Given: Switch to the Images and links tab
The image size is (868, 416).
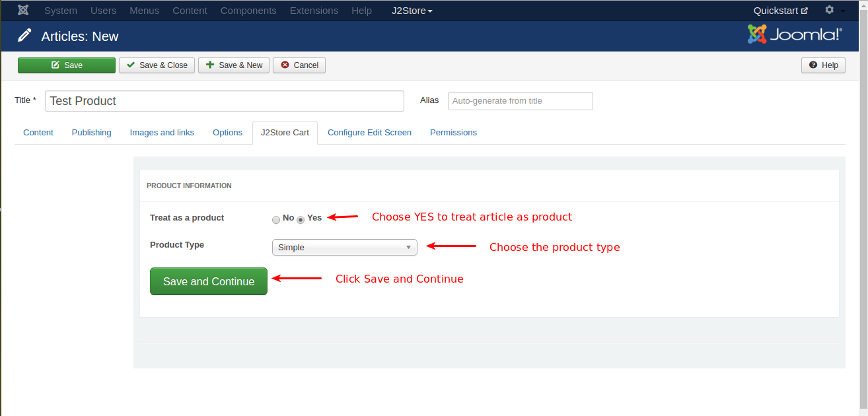Looking at the screenshot, I should point(162,133).
